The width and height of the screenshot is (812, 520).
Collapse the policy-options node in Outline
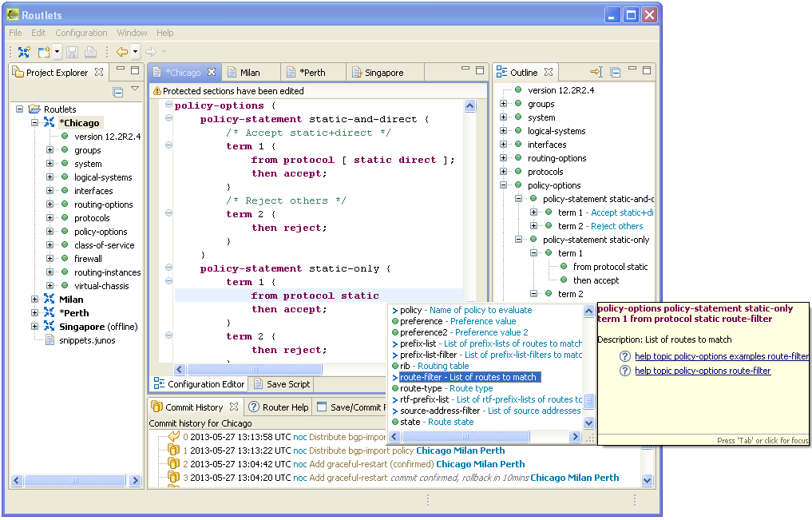pyautogui.click(x=504, y=185)
